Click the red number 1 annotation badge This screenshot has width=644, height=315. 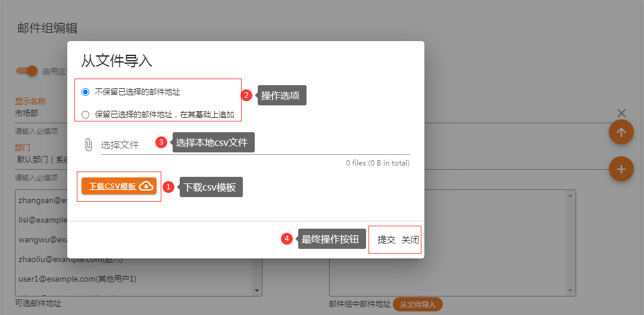168,187
